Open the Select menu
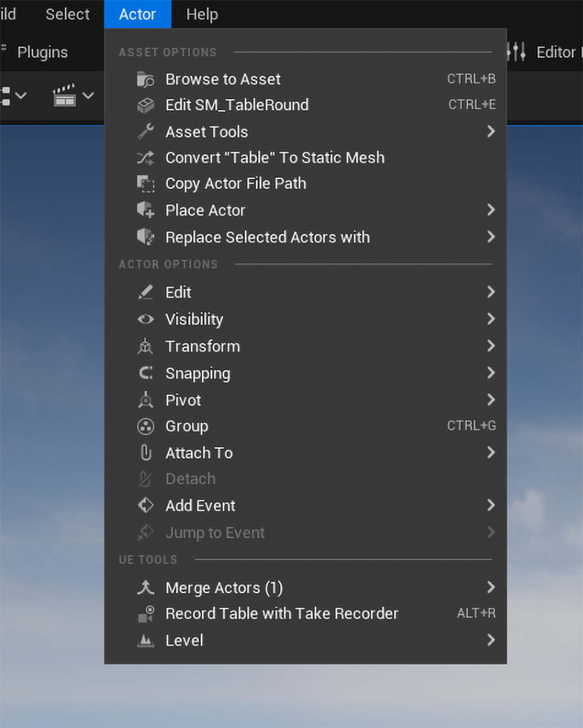Image resolution: width=583 pixels, height=728 pixels. coord(68,14)
